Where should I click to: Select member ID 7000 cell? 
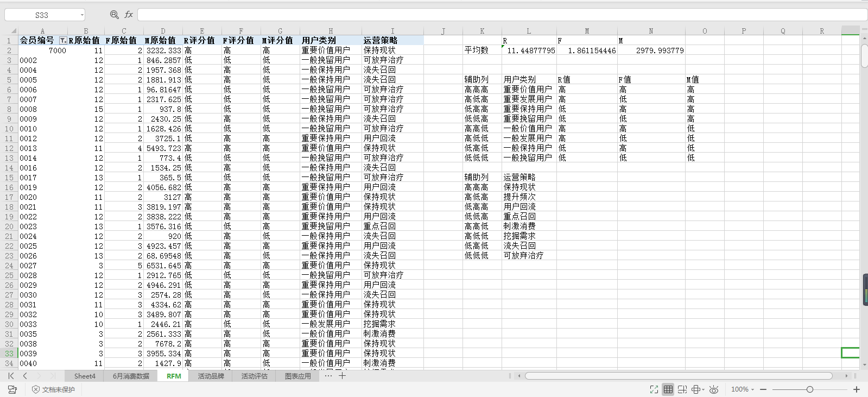pyautogui.click(x=42, y=51)
